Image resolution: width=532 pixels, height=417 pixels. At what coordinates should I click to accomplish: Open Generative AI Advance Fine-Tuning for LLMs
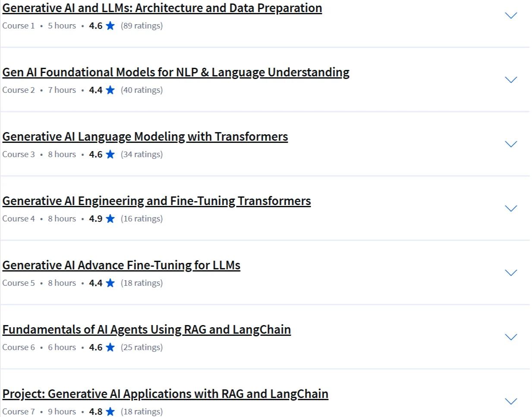[x=121, y=265]
